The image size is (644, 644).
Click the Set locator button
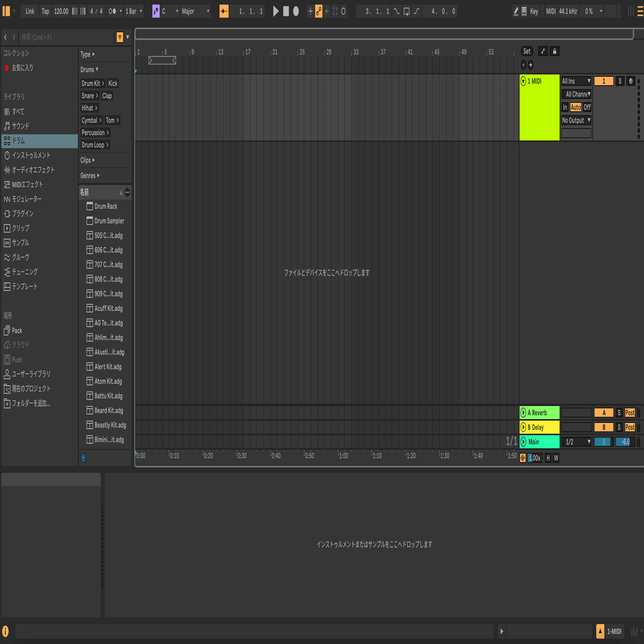point(527,51)
